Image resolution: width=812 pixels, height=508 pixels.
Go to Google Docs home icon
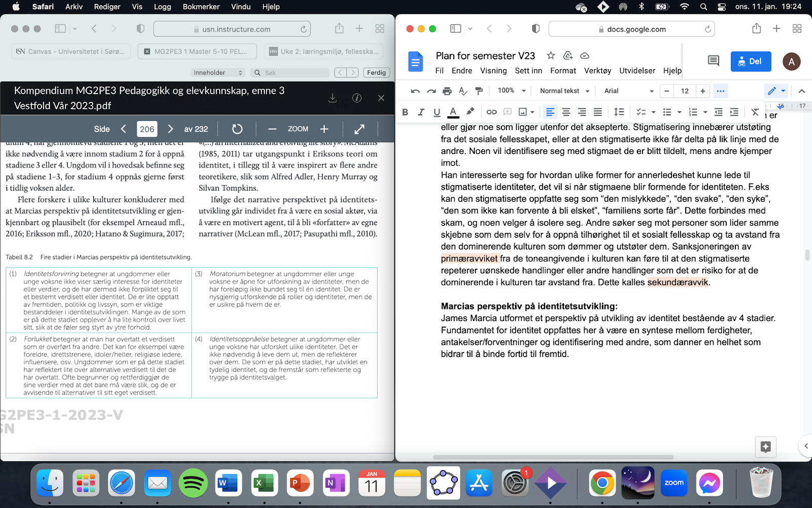pos(416,62)
